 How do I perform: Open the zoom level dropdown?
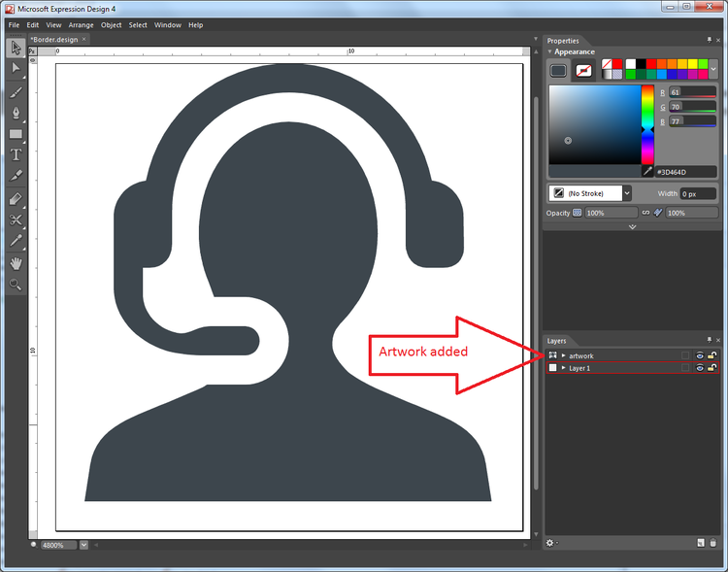(83, 545)
